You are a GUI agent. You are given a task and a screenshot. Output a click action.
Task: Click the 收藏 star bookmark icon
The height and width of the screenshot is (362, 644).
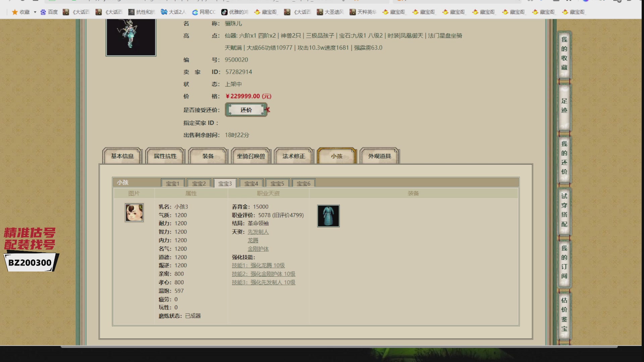coord(15,12)
